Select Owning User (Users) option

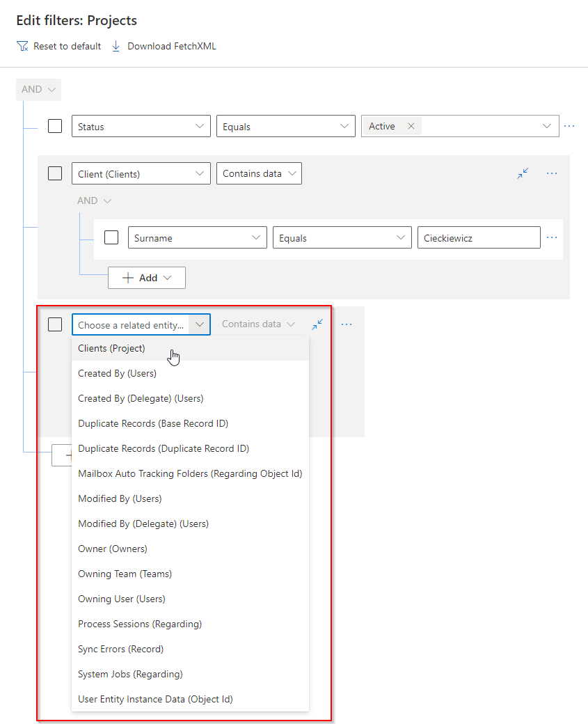(x=190, y=599)
